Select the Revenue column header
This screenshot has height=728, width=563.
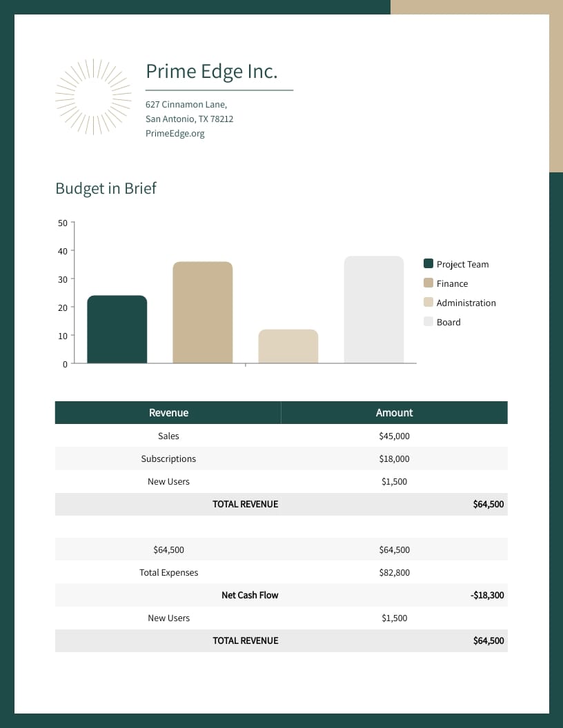tap(168, 412)
